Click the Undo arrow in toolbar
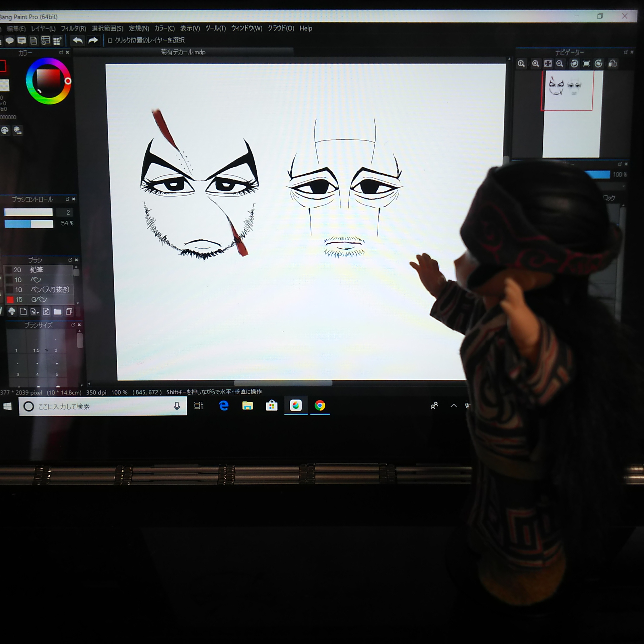The height and width of the screenshot is (644, 644). 77,41
